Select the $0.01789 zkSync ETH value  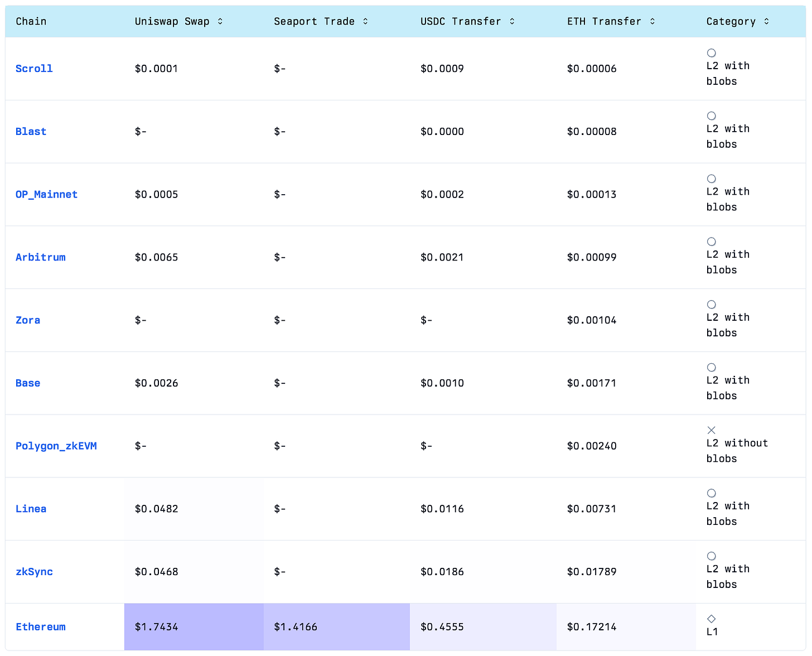[592, 572]
